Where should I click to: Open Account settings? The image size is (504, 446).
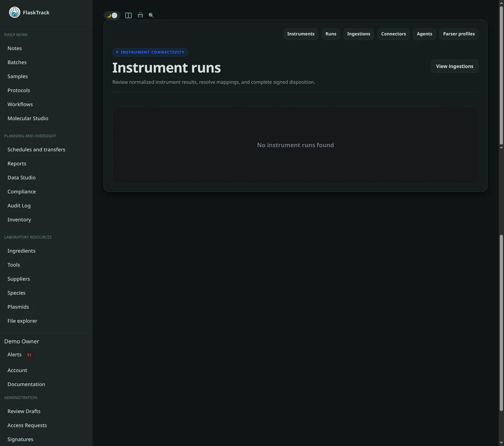click(46, 370)
